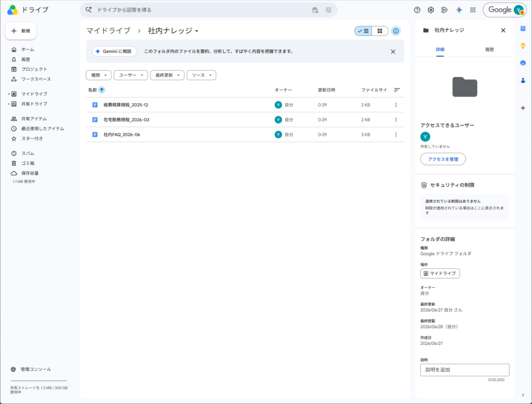Open the Google account avatar
Viewport: 532px width, 404px height.
point(518,10)
